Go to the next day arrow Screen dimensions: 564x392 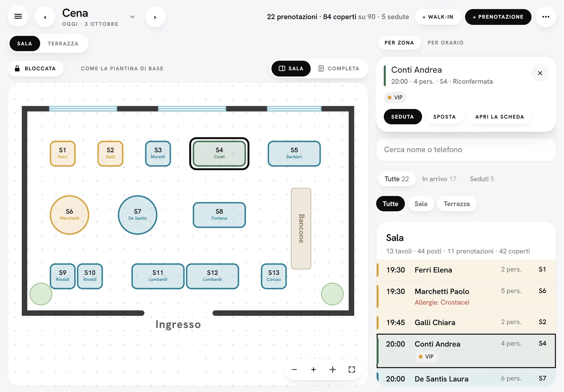point(155,17)
